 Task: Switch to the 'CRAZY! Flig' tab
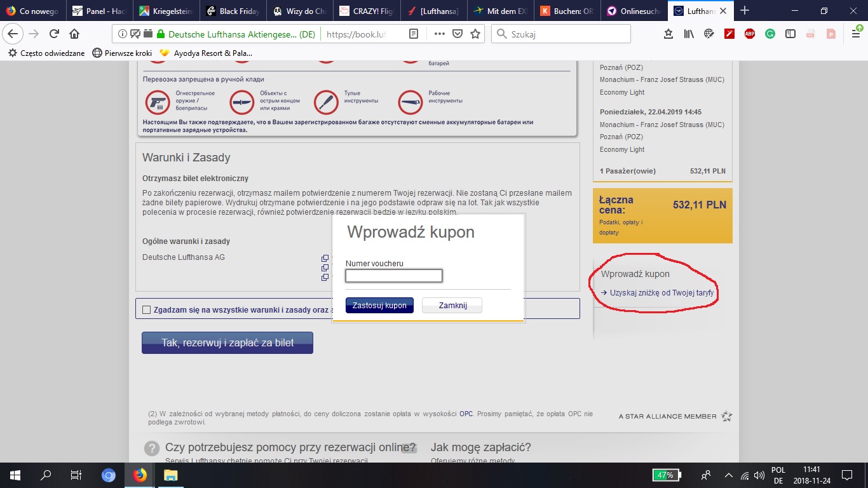pos(367,11)
